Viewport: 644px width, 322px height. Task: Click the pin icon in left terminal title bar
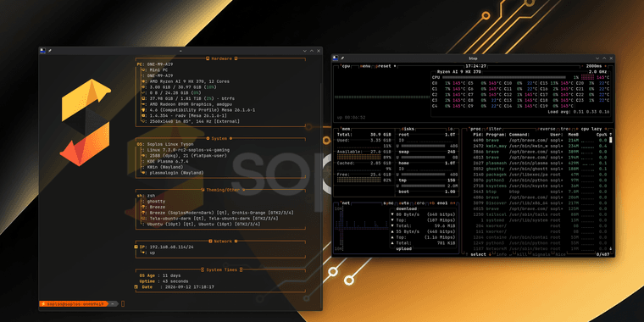click(x=50, y=50)
